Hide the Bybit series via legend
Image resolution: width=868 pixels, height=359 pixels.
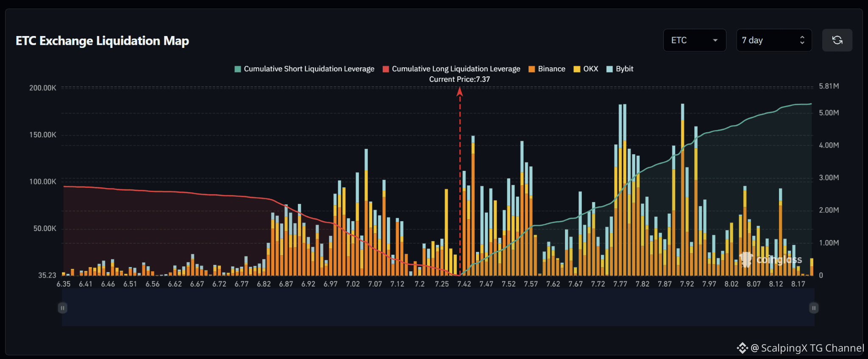point(620,69)
